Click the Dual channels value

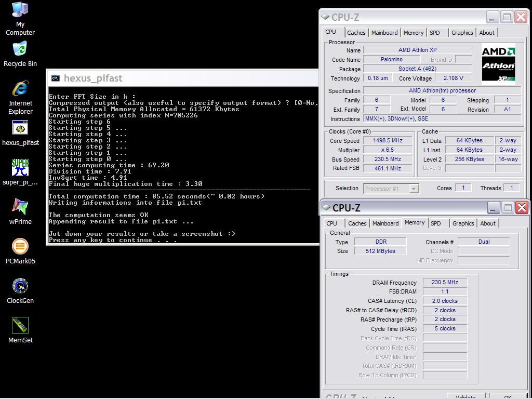(x=484, y=242)
